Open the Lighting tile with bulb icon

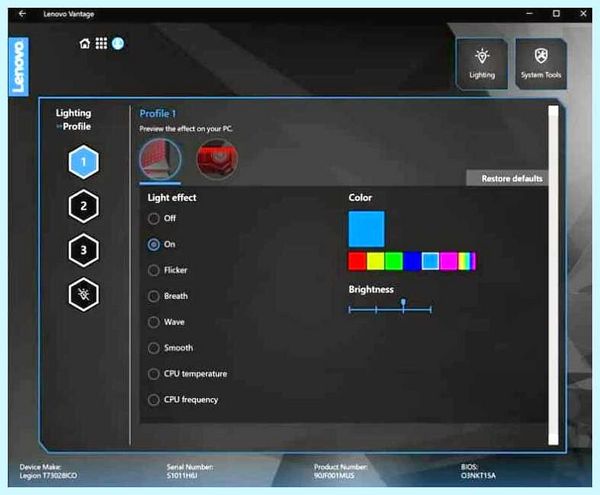482,64
